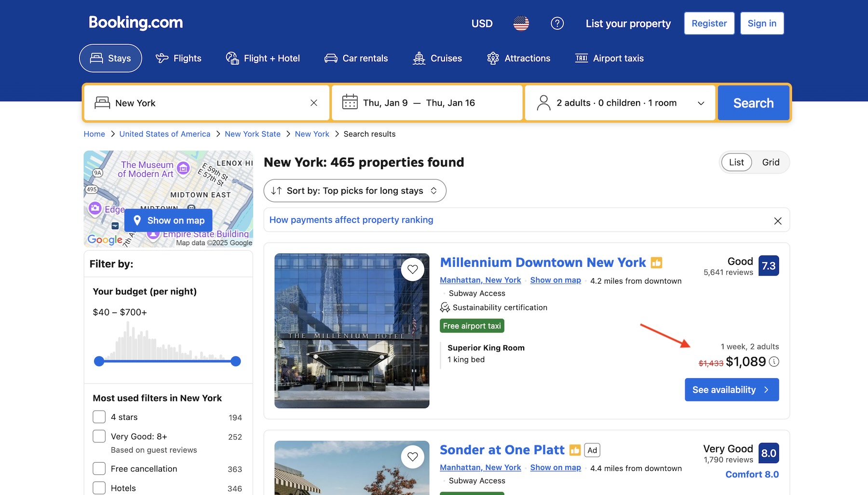This screenshot has width=868, height=495.
Task: Click the budget slider's right handle
Action: point(235,361)
